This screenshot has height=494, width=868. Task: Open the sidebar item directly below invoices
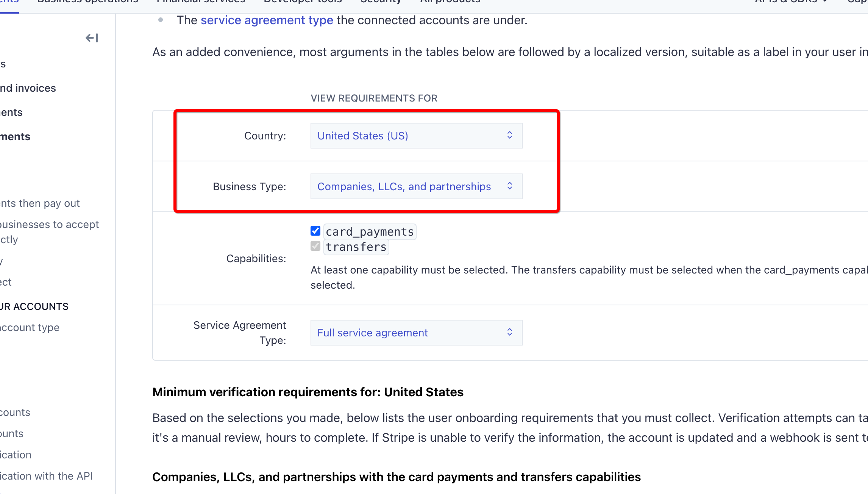[11, 112]
